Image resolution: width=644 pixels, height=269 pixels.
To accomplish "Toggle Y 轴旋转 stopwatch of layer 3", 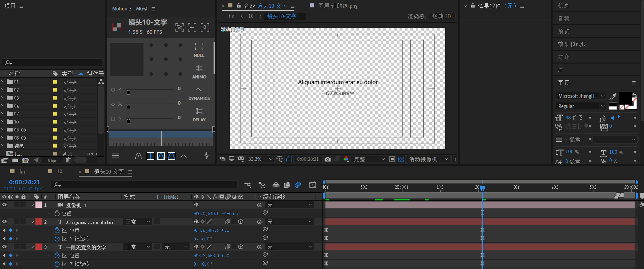I will pos(57,264).
